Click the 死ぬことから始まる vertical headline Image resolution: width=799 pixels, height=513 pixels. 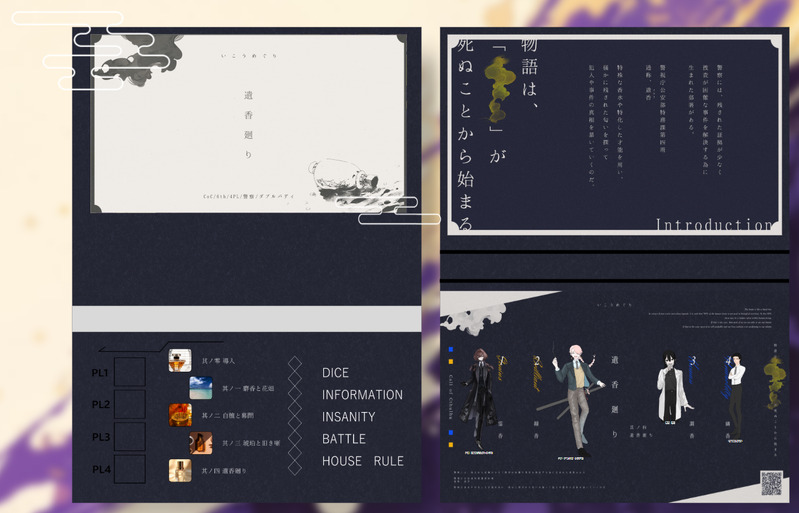tap(465, 133)
